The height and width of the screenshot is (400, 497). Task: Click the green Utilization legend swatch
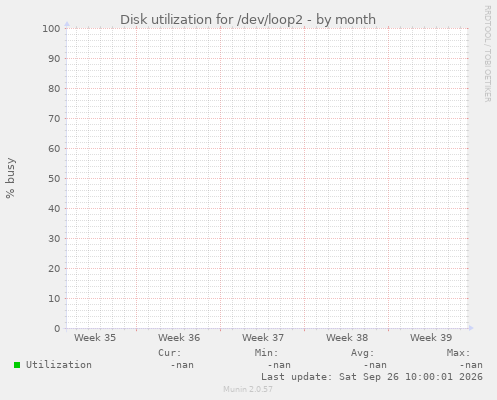click(x=17, y=365)
